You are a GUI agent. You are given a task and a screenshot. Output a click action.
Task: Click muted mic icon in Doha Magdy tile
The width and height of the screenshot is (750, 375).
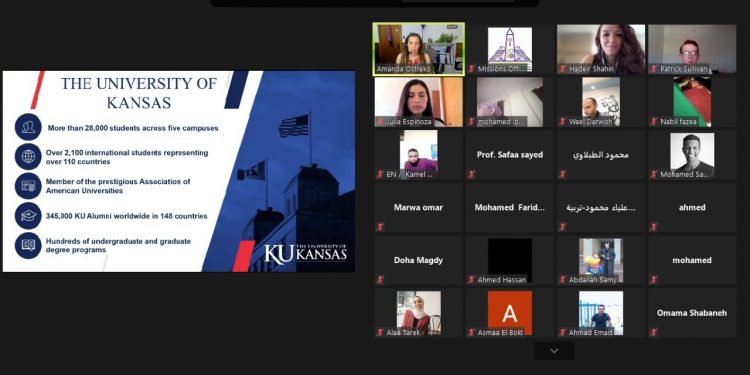(380, 279)
